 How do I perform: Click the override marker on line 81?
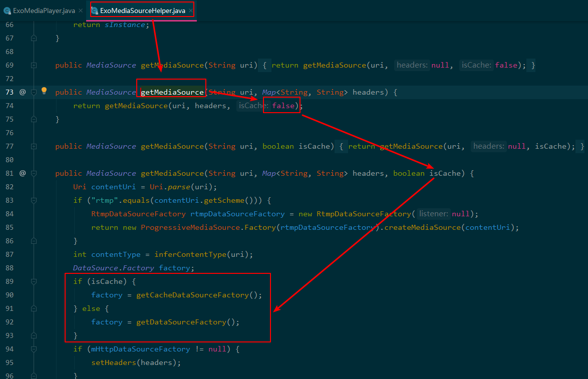(23, 173)
